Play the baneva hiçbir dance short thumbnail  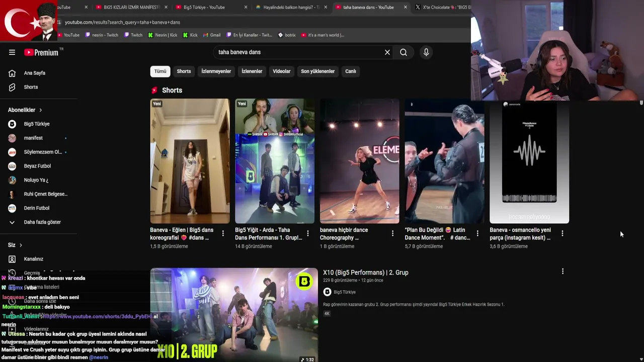[x=360, y=161]
